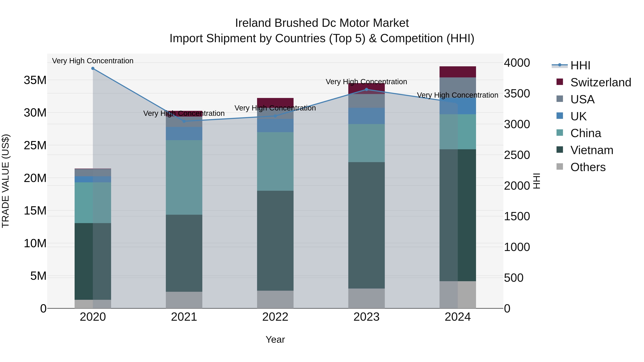
Task: Select the Vietnam bar segment for 2023
Action: (367, 225)
